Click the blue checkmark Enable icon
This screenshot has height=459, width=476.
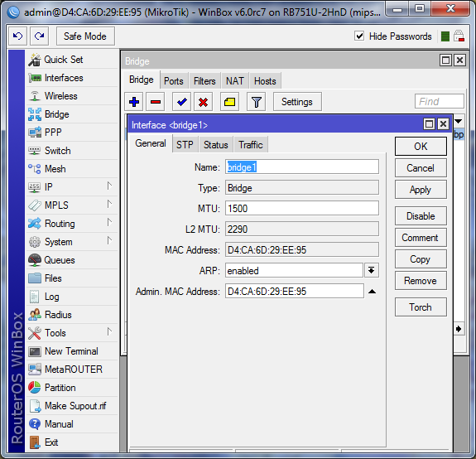pyautogui.click(x=181, y=102)
